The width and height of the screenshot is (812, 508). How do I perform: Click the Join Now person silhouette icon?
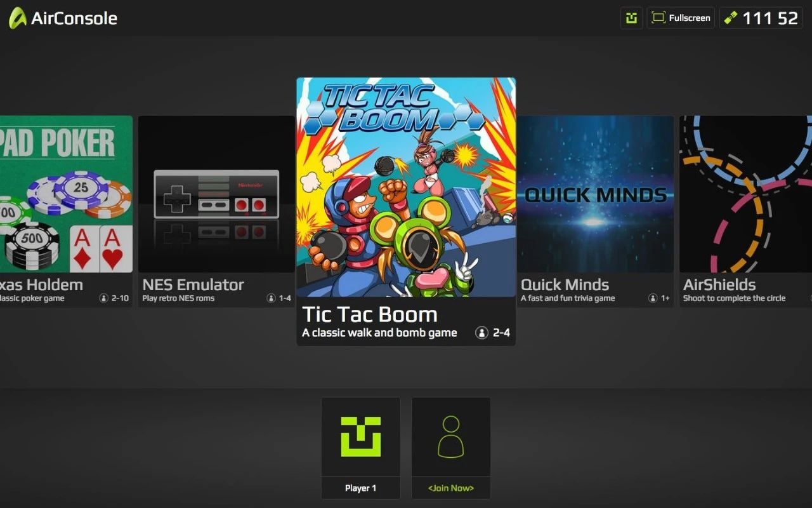pyautogui.click(x=451, y=437)
